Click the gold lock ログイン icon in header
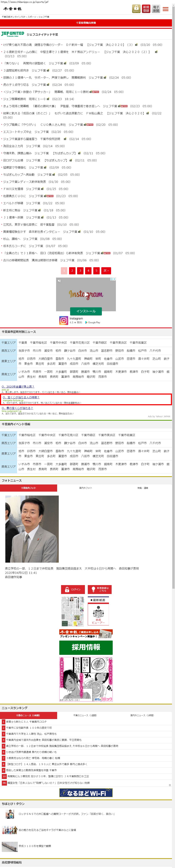175x868 pixels. coord(136,9)
